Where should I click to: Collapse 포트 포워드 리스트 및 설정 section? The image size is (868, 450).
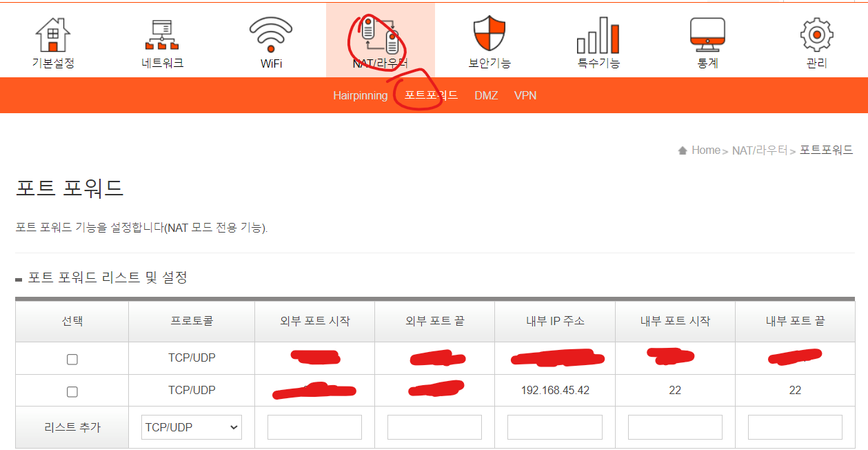point(19,279)
